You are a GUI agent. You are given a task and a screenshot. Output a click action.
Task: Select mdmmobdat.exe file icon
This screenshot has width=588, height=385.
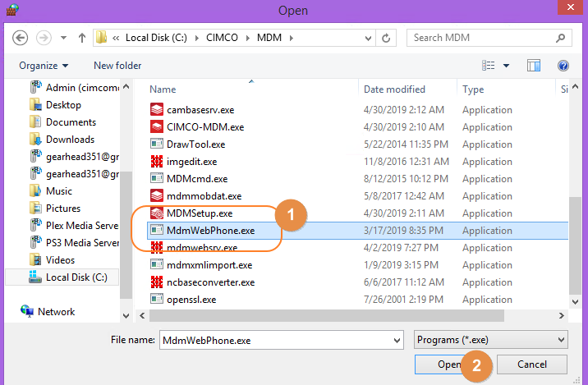157,195
